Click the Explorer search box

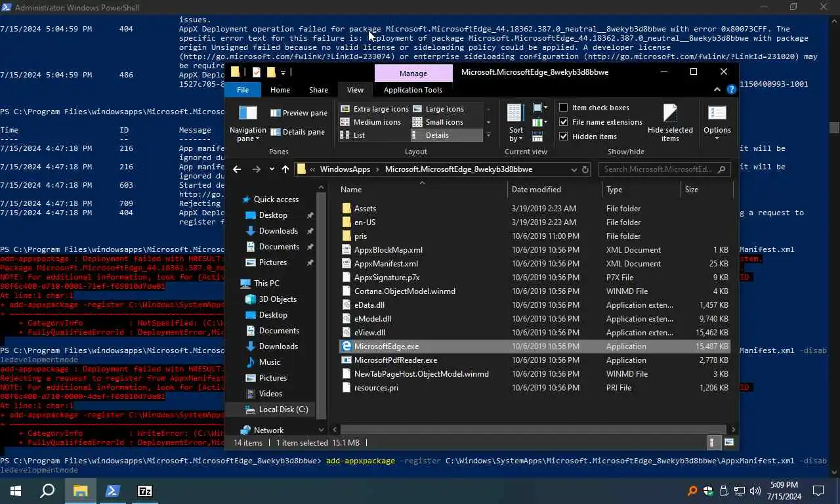tap(664, 169)
